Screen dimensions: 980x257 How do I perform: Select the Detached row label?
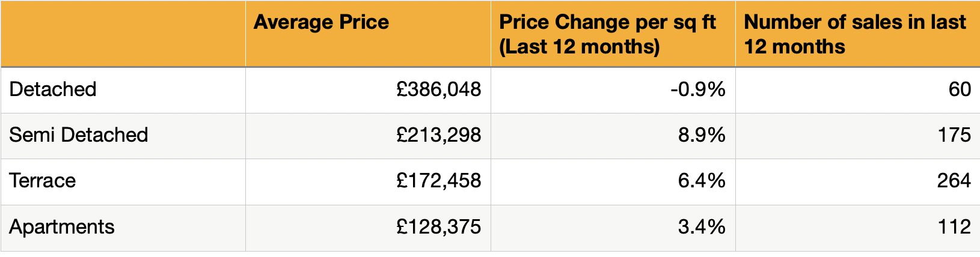(53, 89)
